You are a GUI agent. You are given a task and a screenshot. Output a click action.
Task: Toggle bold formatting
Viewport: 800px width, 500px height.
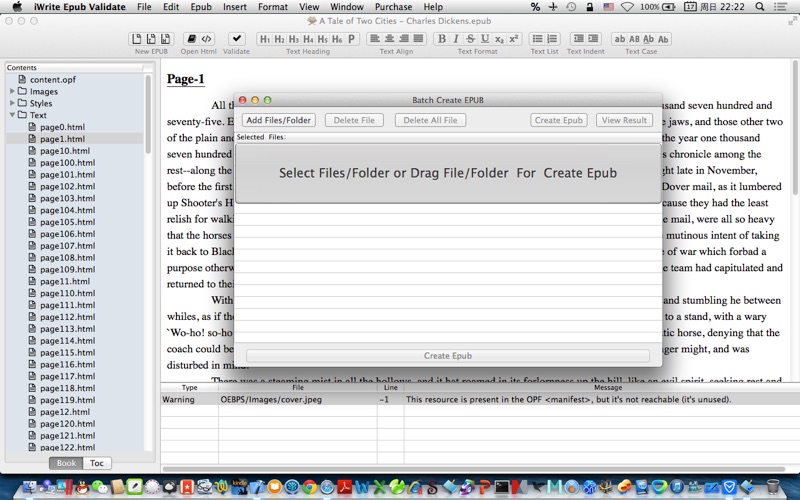click(442, 39)
